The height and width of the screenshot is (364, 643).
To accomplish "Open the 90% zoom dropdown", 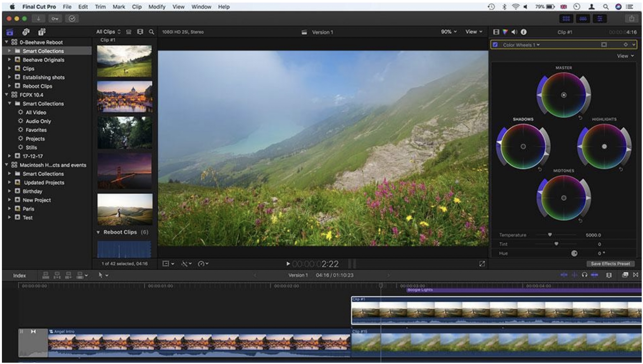I will pos(449,32).
